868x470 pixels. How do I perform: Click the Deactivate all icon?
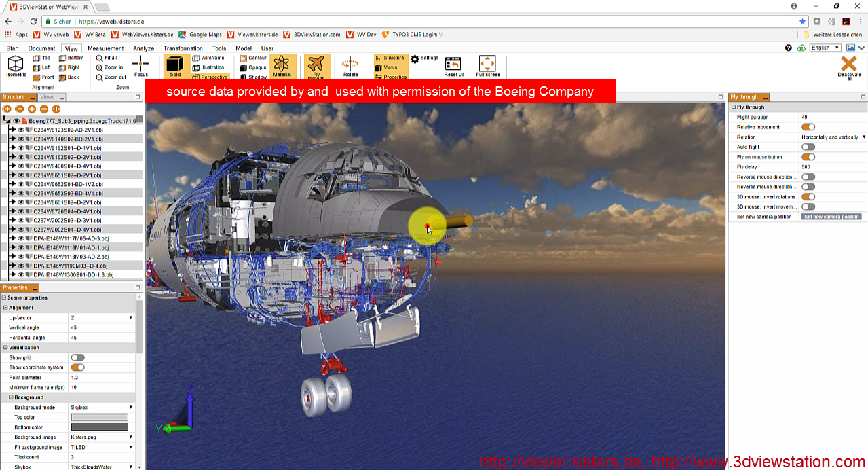848,67
